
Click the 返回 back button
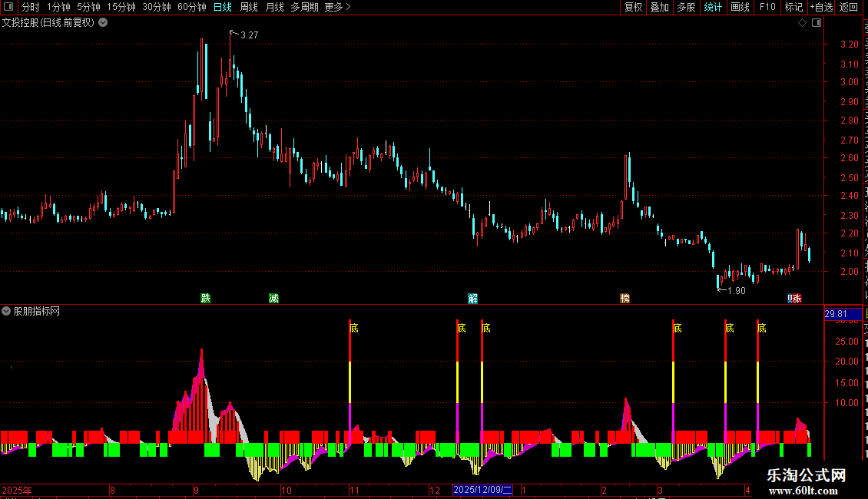(x=848, y=7)
